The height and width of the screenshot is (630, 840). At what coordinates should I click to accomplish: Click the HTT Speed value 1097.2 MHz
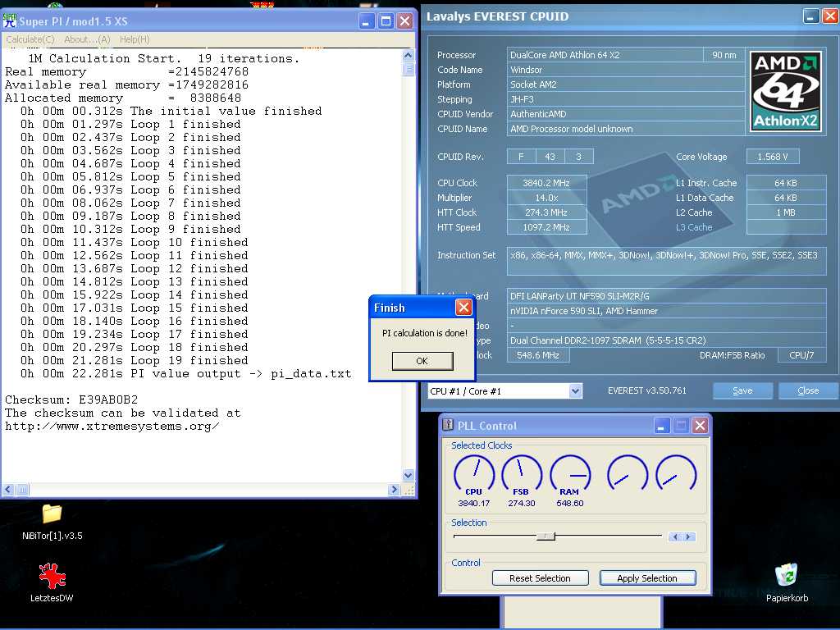(x=547, y=228)
